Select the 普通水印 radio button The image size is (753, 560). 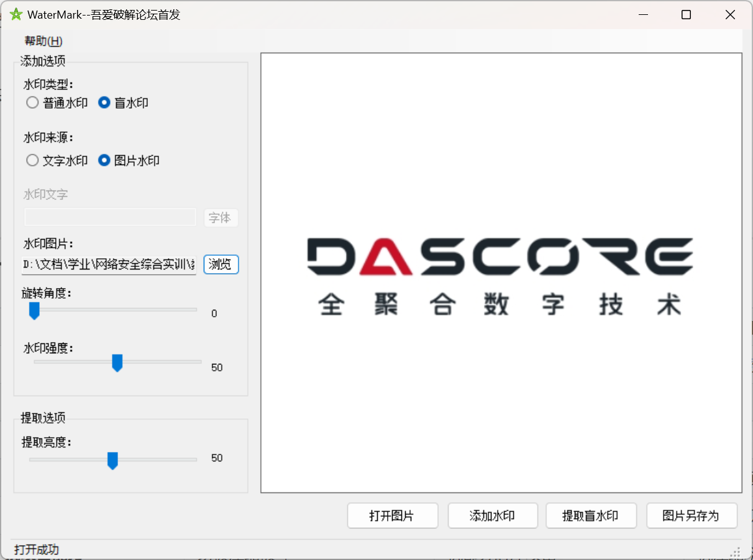57,103
